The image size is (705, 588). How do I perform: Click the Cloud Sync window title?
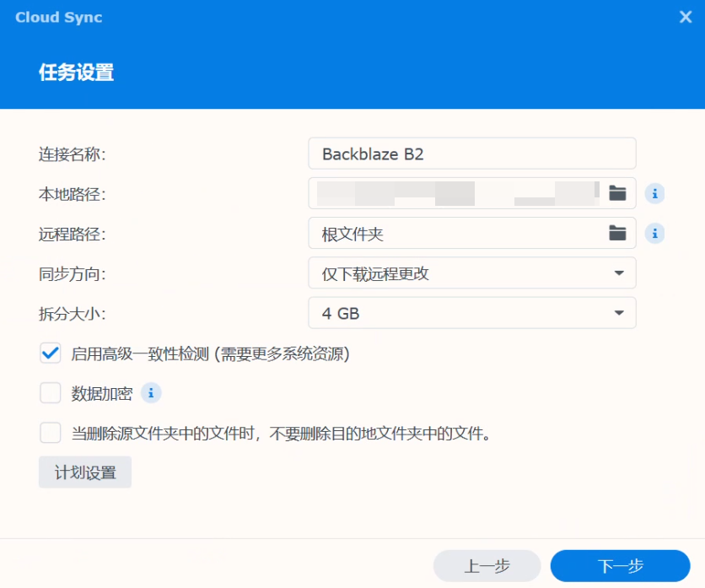59,17
